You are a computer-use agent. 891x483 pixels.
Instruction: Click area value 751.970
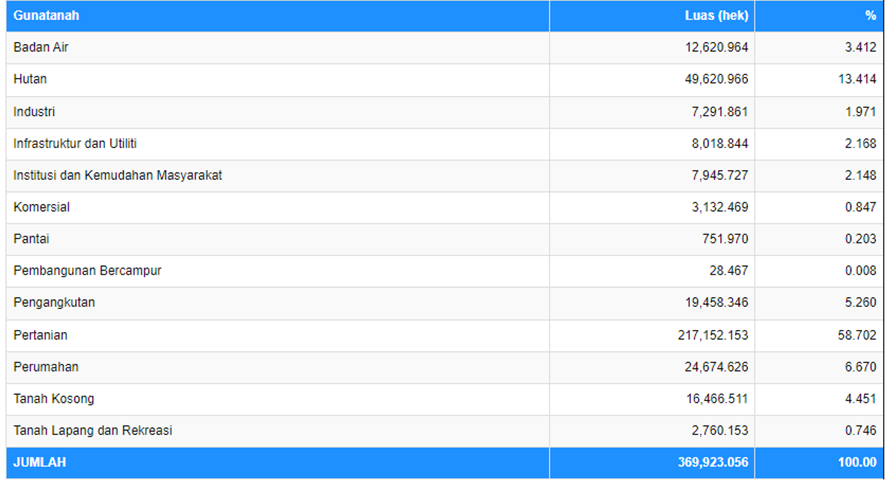click(725, 239)
